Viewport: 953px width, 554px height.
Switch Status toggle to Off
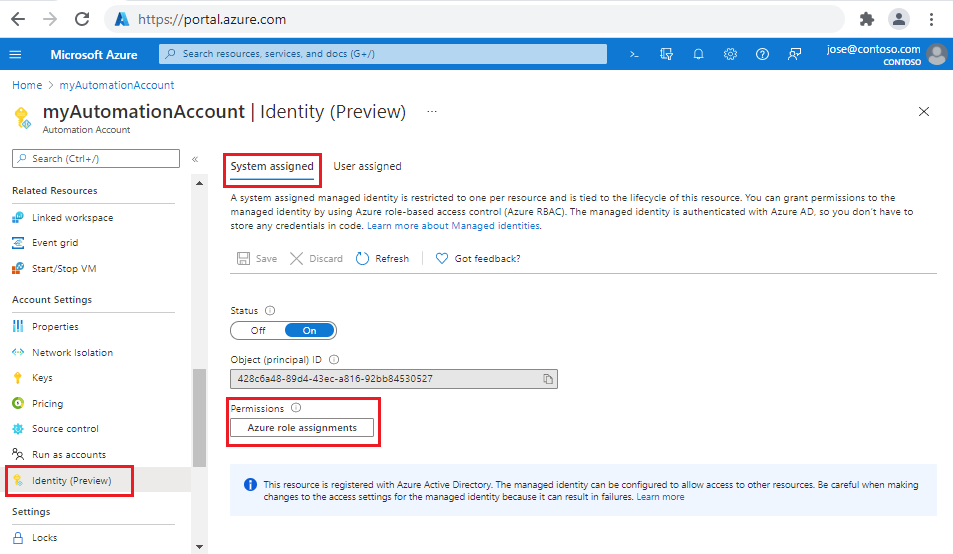(258, 330)
